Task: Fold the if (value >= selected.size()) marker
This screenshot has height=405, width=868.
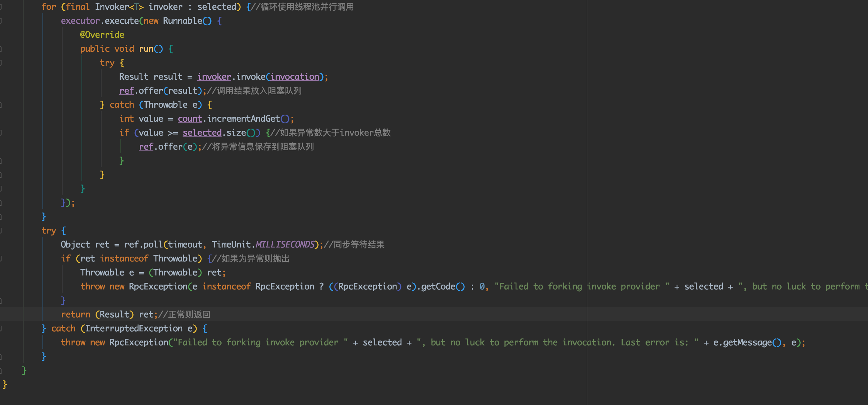Action: [1, 133]
